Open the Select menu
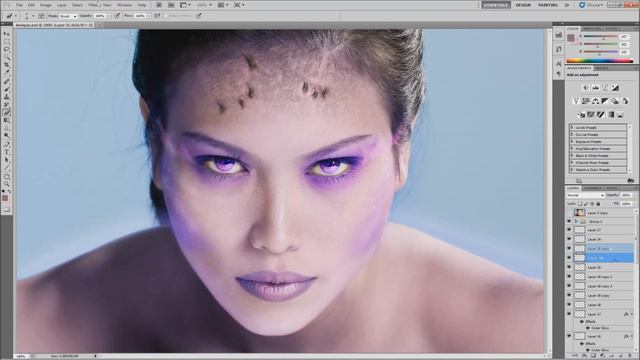640x360 pixels. tap(77, 5)
